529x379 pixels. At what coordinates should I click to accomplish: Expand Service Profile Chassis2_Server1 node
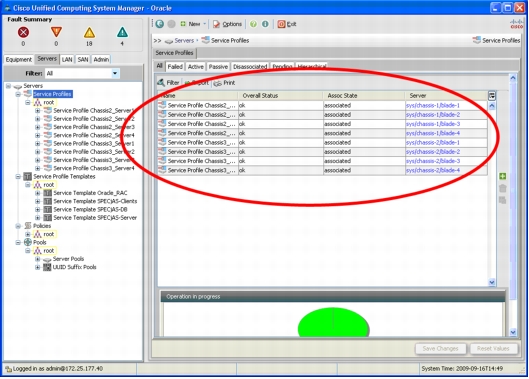38,111
